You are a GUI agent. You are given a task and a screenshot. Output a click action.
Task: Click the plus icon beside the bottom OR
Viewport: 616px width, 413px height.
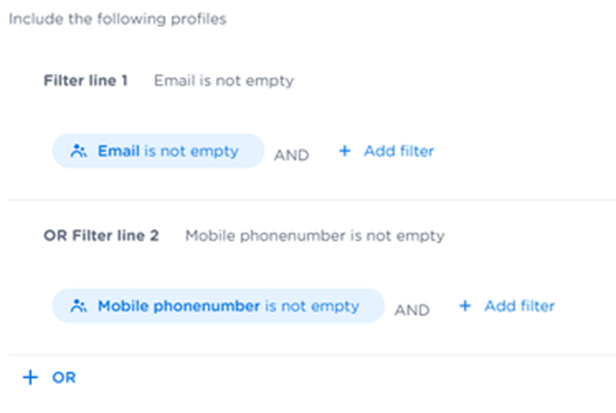[x=30, y=378]
